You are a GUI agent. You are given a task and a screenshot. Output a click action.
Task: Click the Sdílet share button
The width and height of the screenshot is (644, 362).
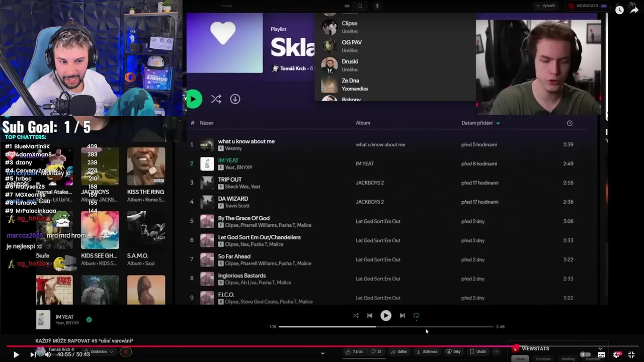[x=399, y=352]
